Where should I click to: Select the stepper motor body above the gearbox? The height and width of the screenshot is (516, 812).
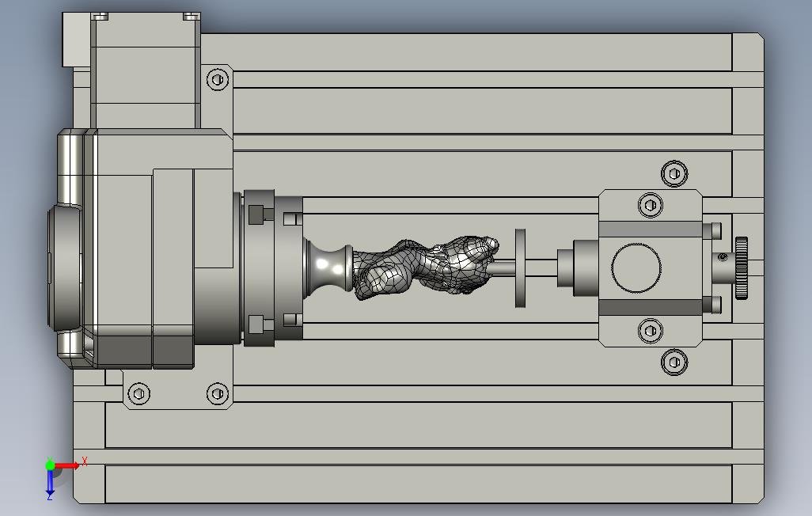click(146, 70)
